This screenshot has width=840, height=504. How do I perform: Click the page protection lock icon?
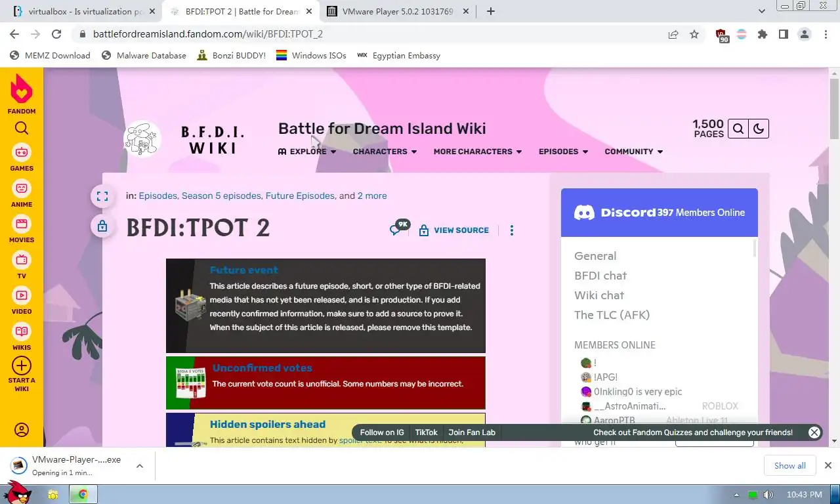pos(102,226)
